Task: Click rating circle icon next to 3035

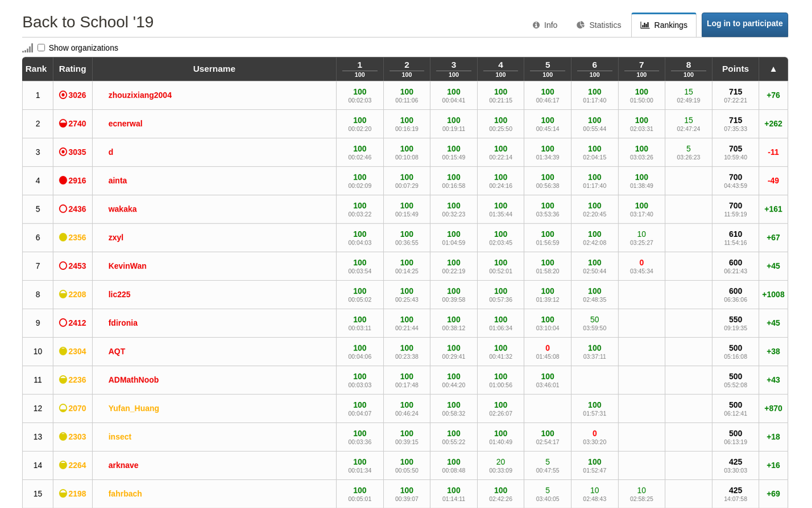Action: [x=63, y=152]
